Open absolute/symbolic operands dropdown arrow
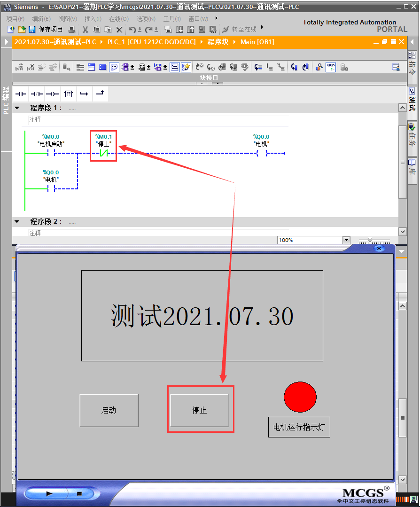 click(x=132, y=67)
